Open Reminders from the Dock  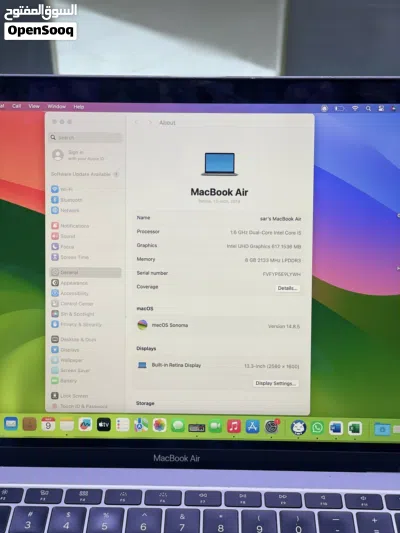(x=122, y=425)
